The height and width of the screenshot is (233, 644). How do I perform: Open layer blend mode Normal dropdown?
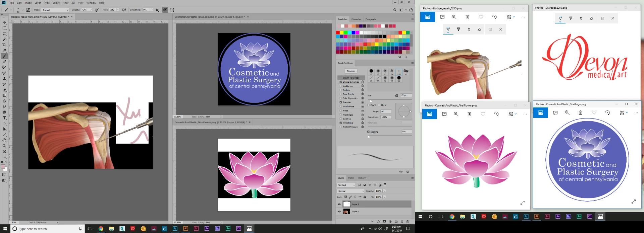(x=351, y=191)
